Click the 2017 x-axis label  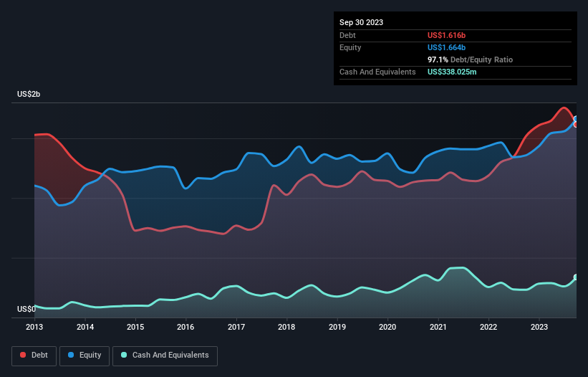[236, 327]
